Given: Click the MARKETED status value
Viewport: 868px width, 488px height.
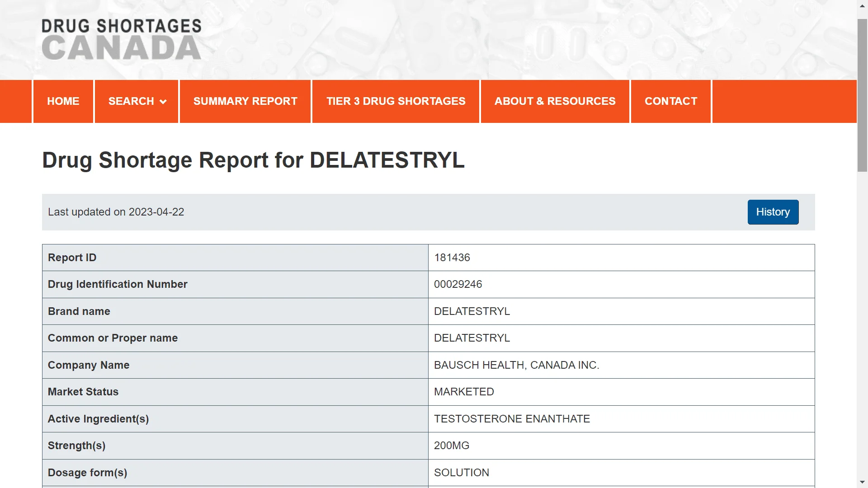Looking at the screenshot, I should point(464,392).
